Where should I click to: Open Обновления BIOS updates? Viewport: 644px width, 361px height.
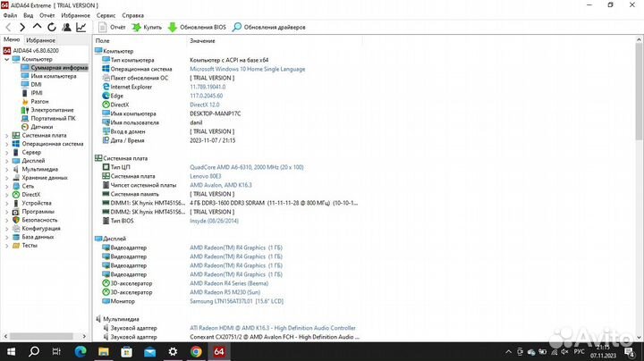pyautogui.click(x=197, y=27)
